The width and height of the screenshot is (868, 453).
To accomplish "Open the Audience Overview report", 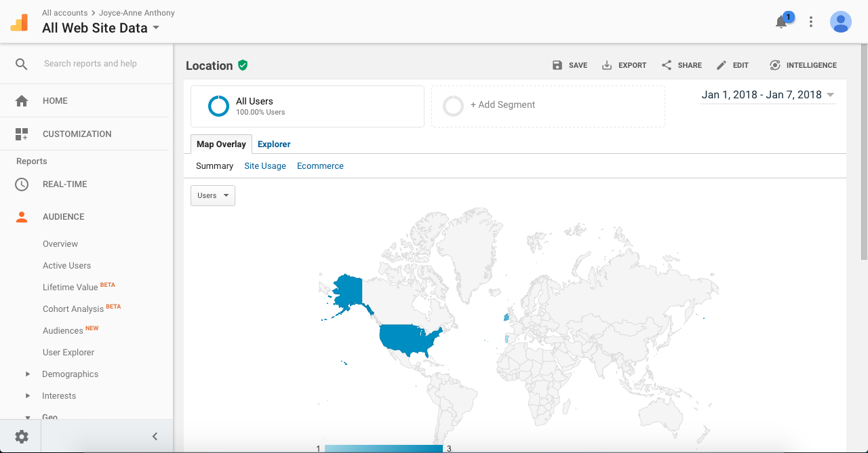I will 60,243.
